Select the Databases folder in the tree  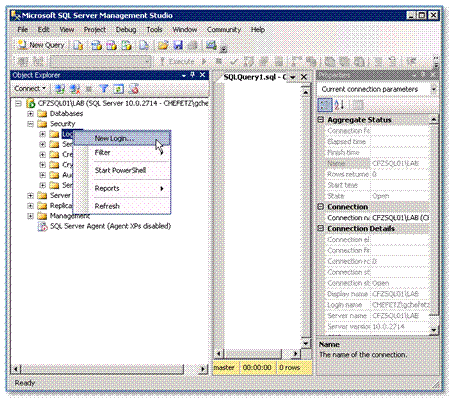tap(66, 114)
